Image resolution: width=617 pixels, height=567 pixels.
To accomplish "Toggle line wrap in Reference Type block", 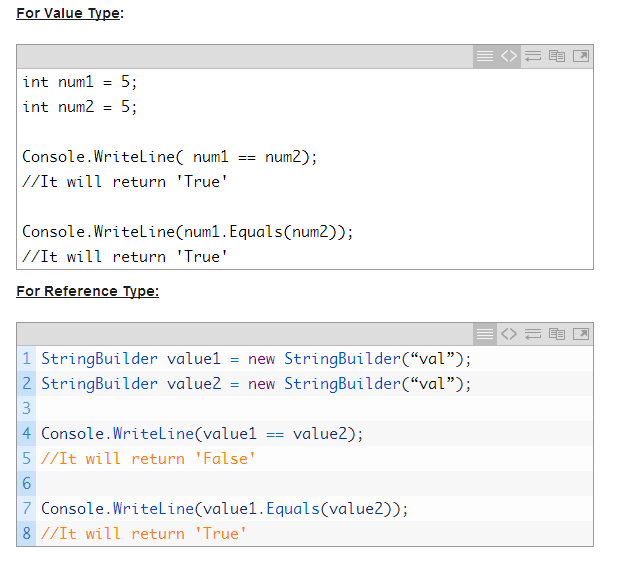I will 533,334.
